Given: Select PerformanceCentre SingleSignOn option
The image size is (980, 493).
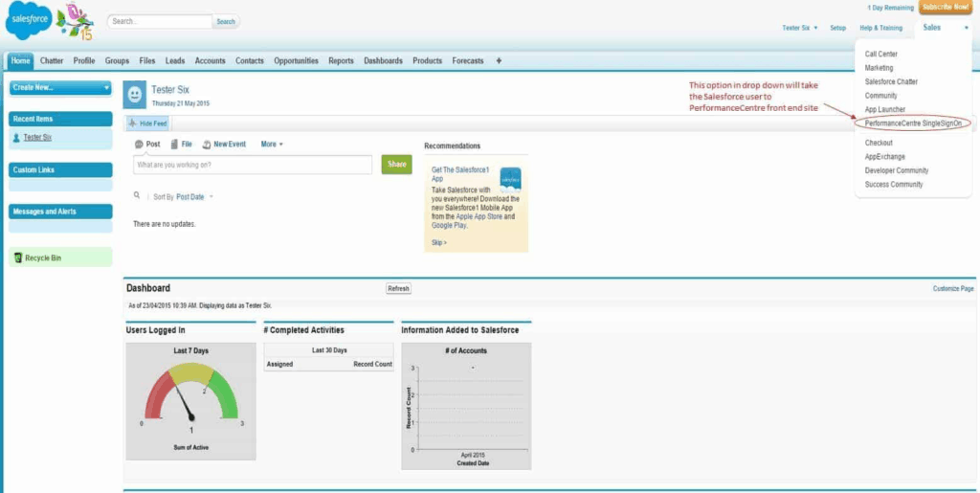Looking at the screenshot, I should (x=913, y=123).
